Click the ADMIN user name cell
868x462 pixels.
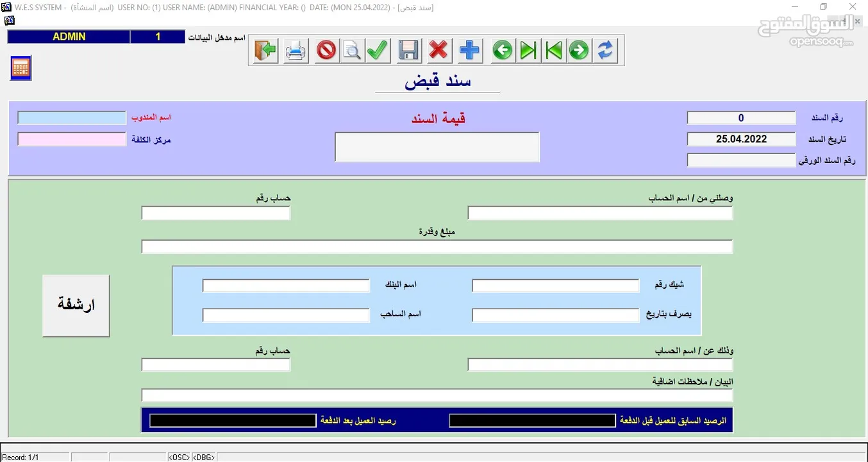tap(69, 37)
